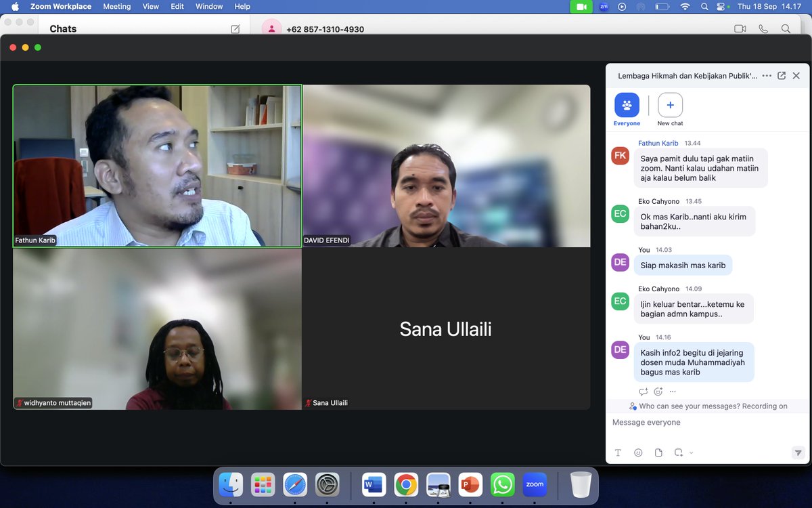Start a New chat with plus icon
The height and width of the screenshot is (508, 812).
[x=670, y=105]
